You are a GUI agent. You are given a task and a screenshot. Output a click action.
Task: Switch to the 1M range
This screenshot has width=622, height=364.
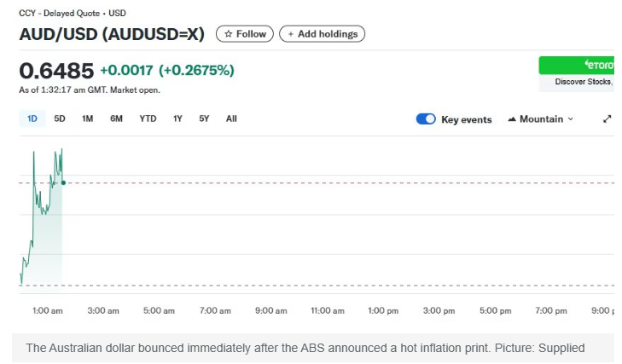[x=87, y=118]
